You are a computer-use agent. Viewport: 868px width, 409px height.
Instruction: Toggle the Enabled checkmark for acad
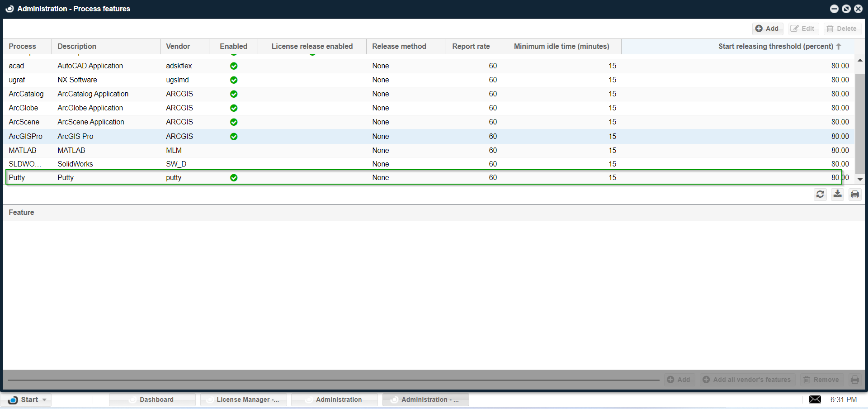point(234,66)
